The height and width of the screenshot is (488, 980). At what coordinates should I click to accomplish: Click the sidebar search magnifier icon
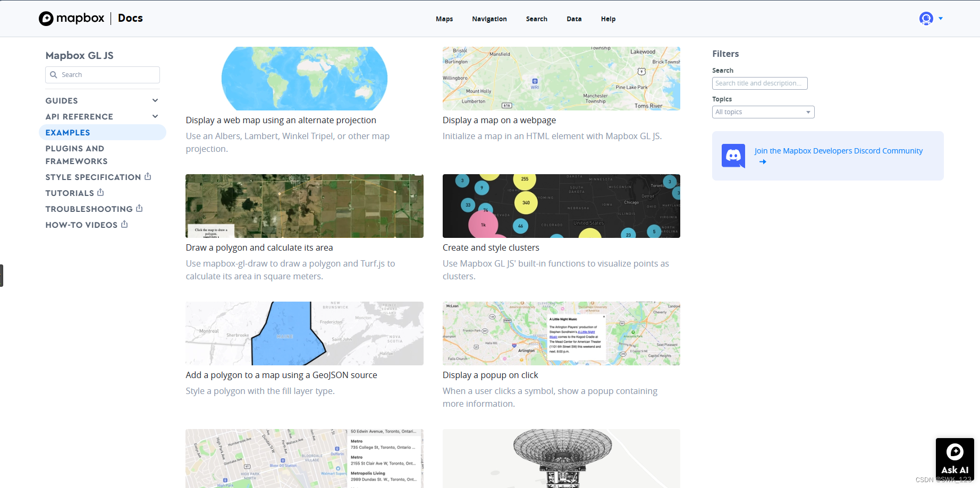coord(54,75)
